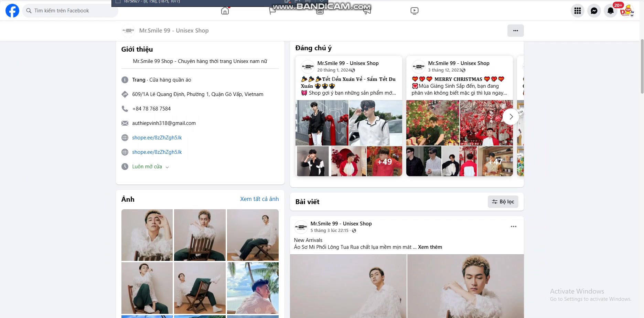Open Xem tất cả ảnh link
The width and height of the screenshot is (644, 318).
point(259,199)
